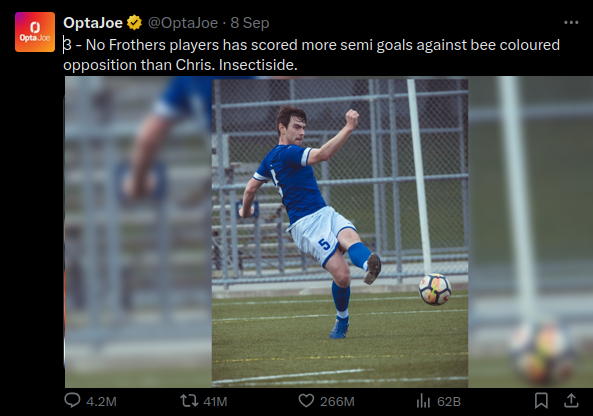Bookmark this tweet

point(541,400)
